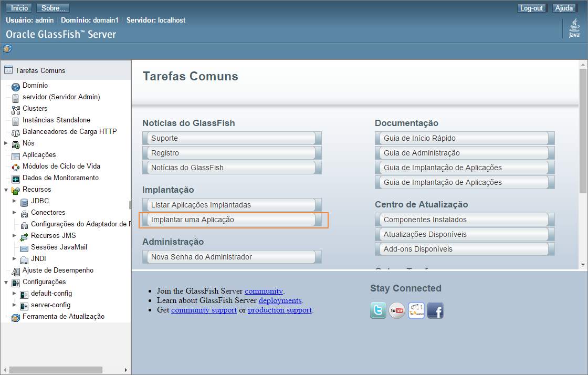Screen dimensions: 588x375
Task: Click the servidor (Servidor Admin) server icon
Action: [15, 99]
